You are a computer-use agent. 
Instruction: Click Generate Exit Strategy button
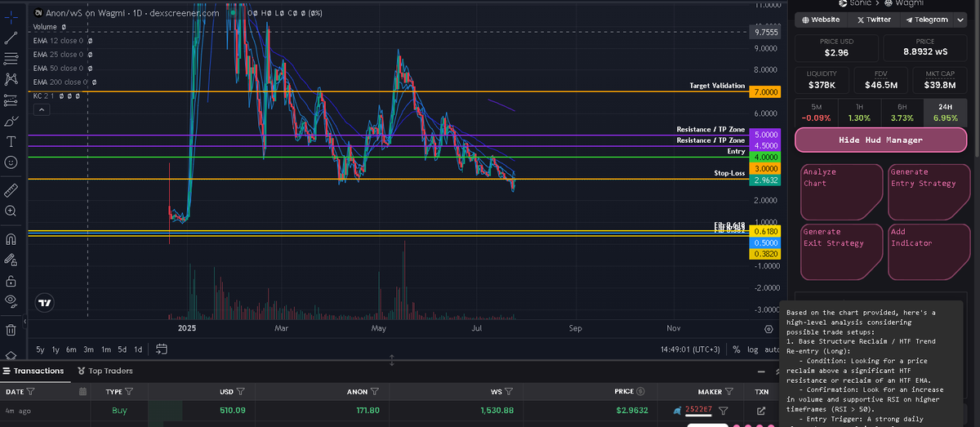pyautogui.click(x=841, y=252)
